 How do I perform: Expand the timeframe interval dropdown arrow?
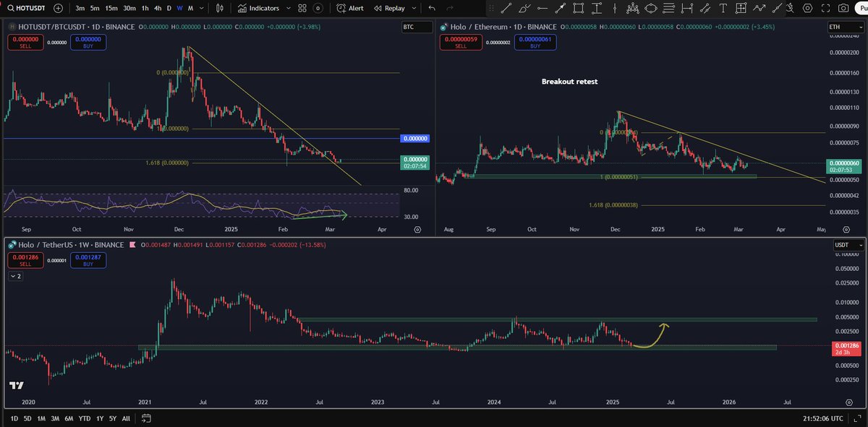(202, 8)
